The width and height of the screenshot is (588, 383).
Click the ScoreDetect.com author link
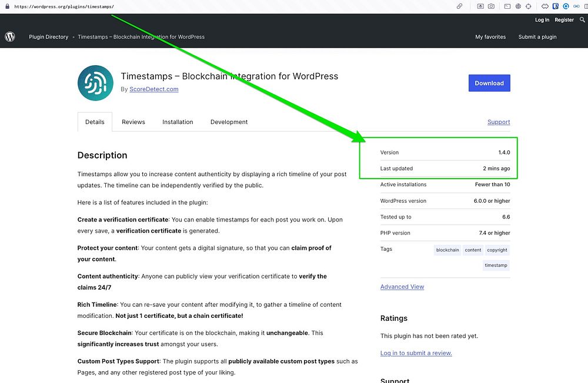pyautogui.click(x=153, y=89)
